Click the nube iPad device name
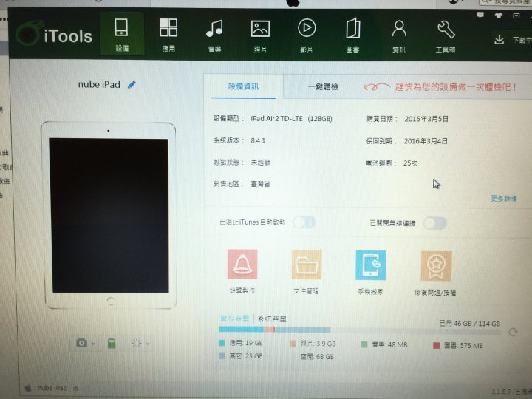This screenshot has width=532, height=399. click(99, 84)
